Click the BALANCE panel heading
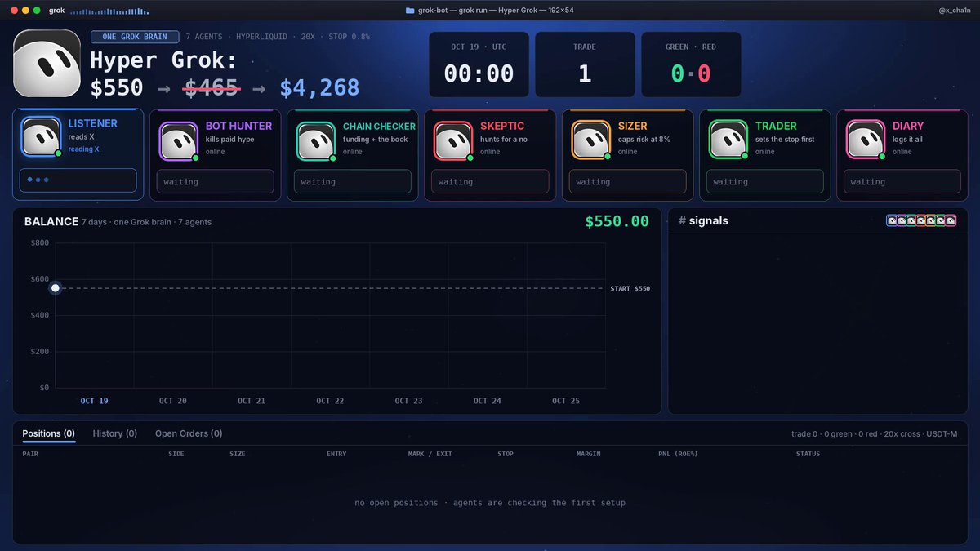Screen dimensions: 980x551 point(51,221)
